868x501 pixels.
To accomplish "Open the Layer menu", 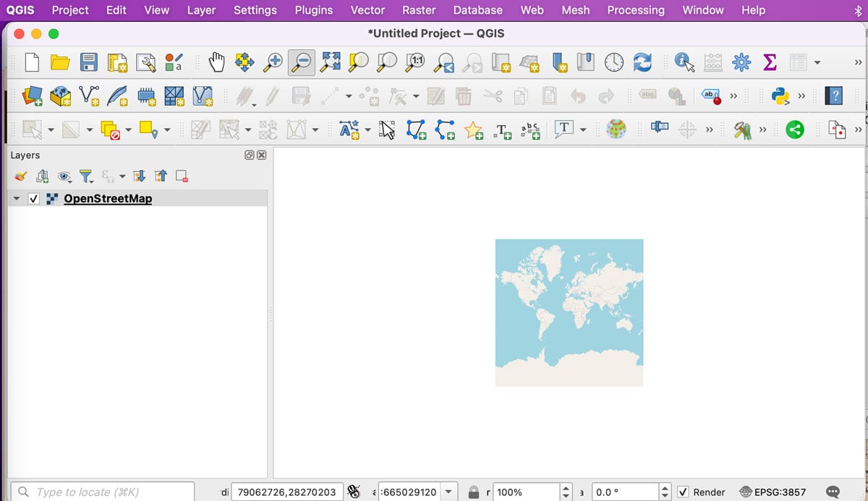I will click(201, 10).
